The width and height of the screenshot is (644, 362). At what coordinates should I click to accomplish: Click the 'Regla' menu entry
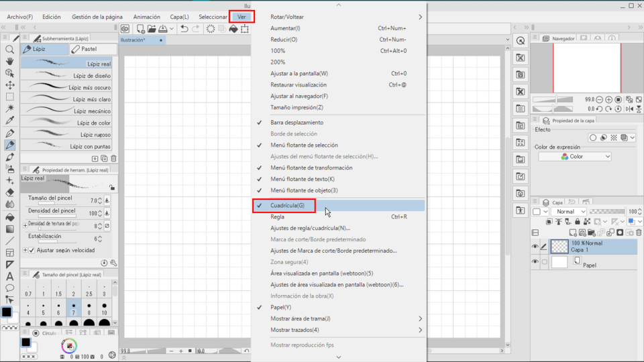point(277,217)
